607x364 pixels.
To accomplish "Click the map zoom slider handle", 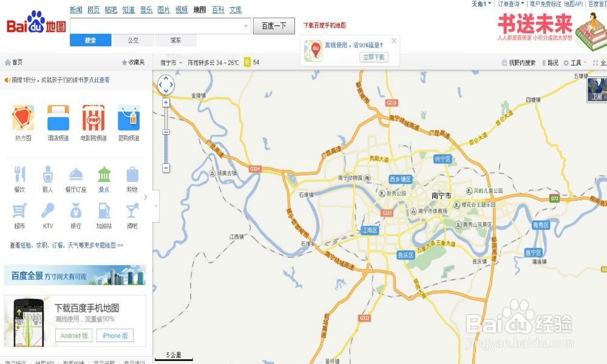I will pyautogui.click(x=166, y=132).
